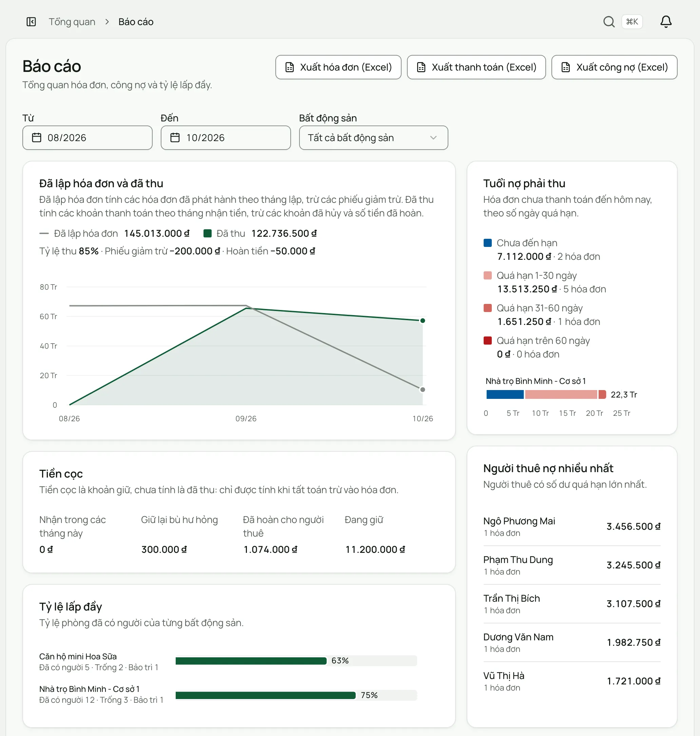
Task: Open the Từ date field 08/2026
Action: click(x=87, y=138)
